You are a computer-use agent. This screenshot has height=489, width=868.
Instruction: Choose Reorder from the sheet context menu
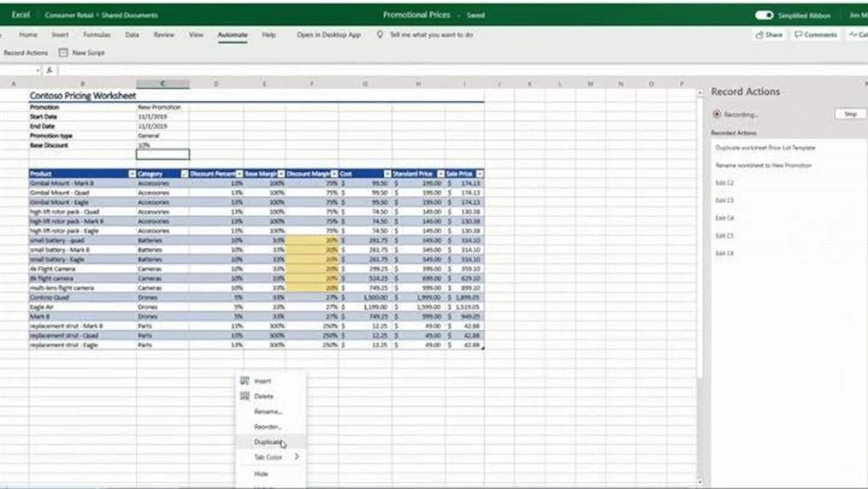click(268, 427)
